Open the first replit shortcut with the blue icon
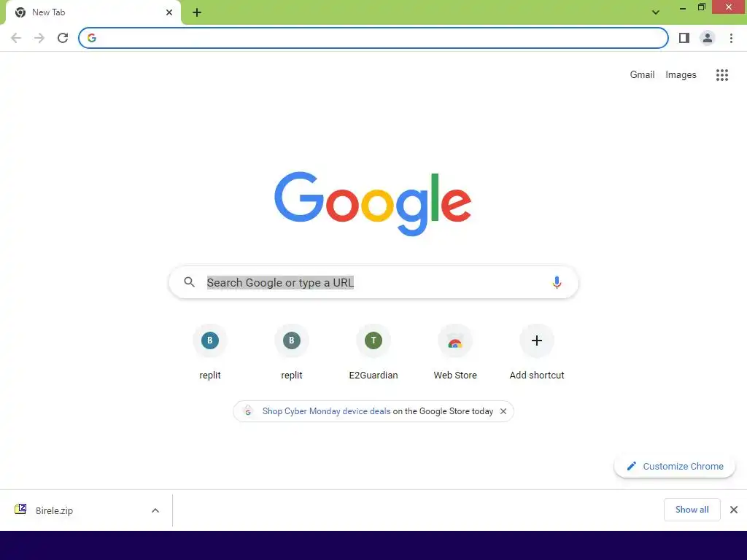This screenshot has width=747, height=560. (x=209, y=341)
